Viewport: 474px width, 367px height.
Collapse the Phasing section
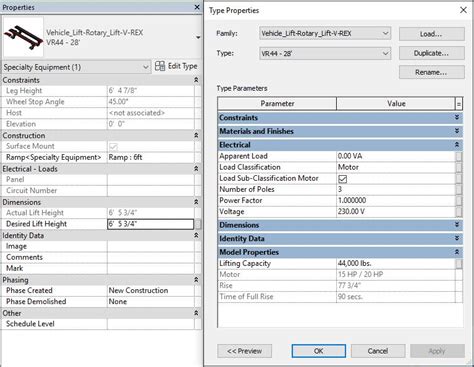tap(196, 280)
